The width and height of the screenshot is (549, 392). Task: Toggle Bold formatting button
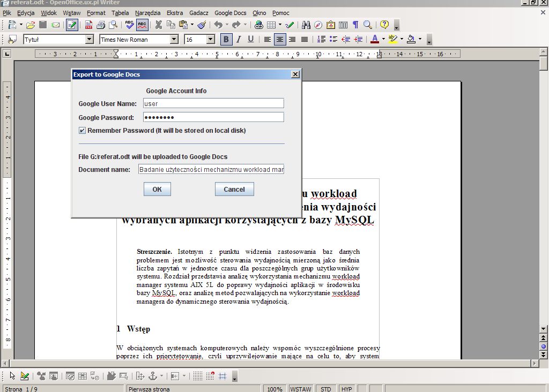[x=226, y=40]
